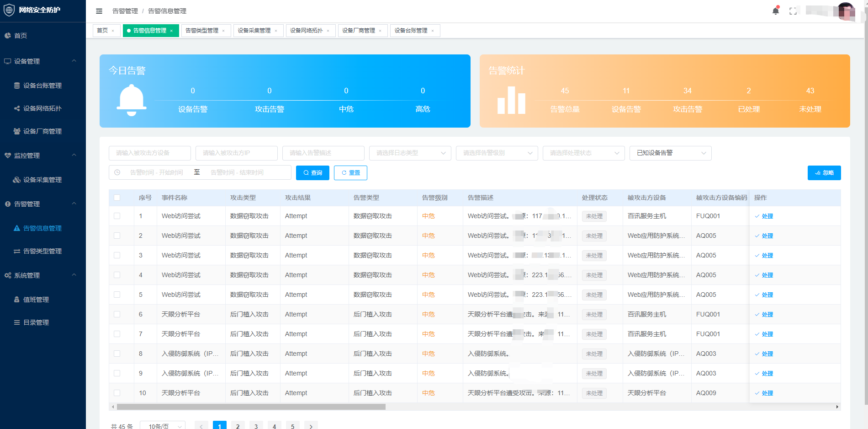
Task: Pick the 告警时间 start date field
Action: [x=156, y=172]
